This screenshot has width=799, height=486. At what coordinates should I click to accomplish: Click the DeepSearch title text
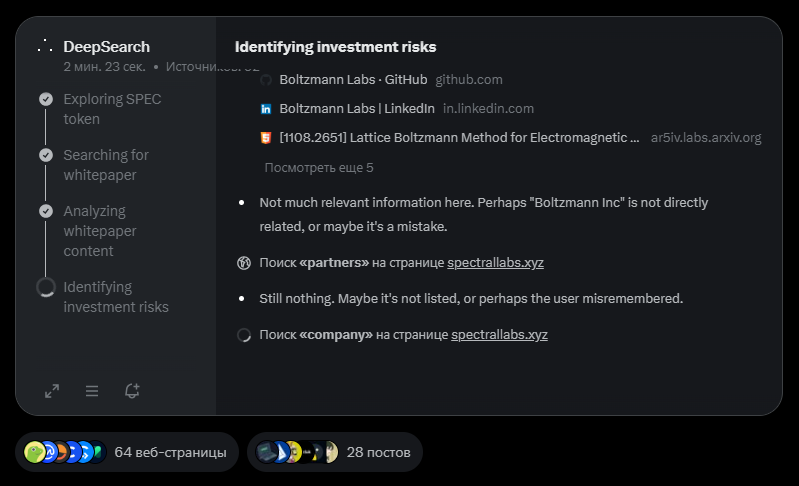pyautogui.click(x=106, y=47)
